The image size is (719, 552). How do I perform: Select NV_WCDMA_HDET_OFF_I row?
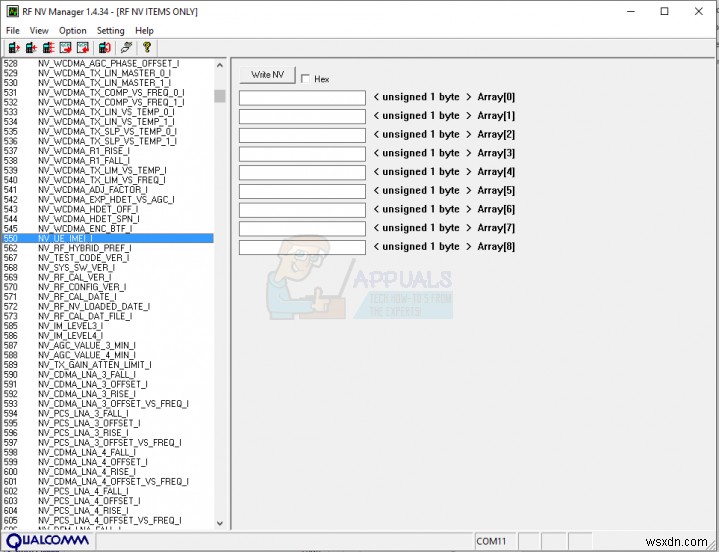pyautogui.click(x=108, y=209)
